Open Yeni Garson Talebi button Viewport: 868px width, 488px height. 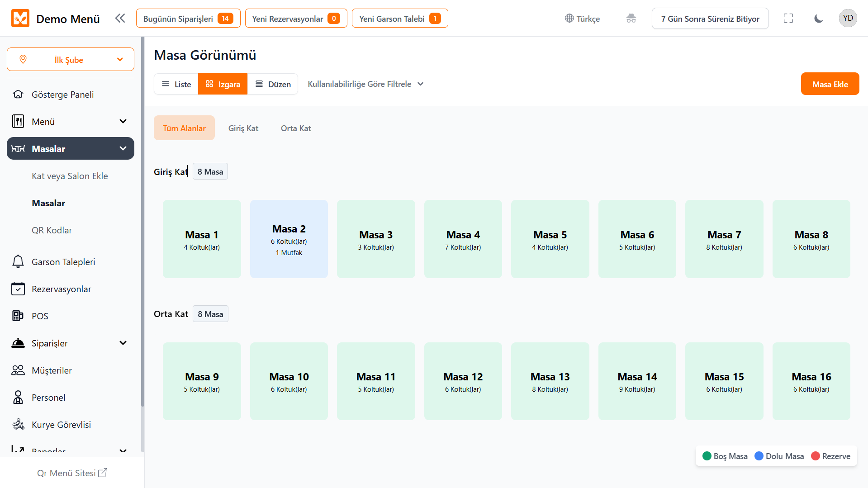[x=400, y=19]
